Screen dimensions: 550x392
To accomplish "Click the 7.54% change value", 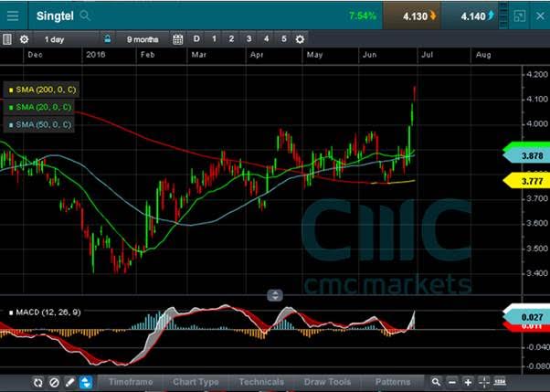I will (363, 16).
